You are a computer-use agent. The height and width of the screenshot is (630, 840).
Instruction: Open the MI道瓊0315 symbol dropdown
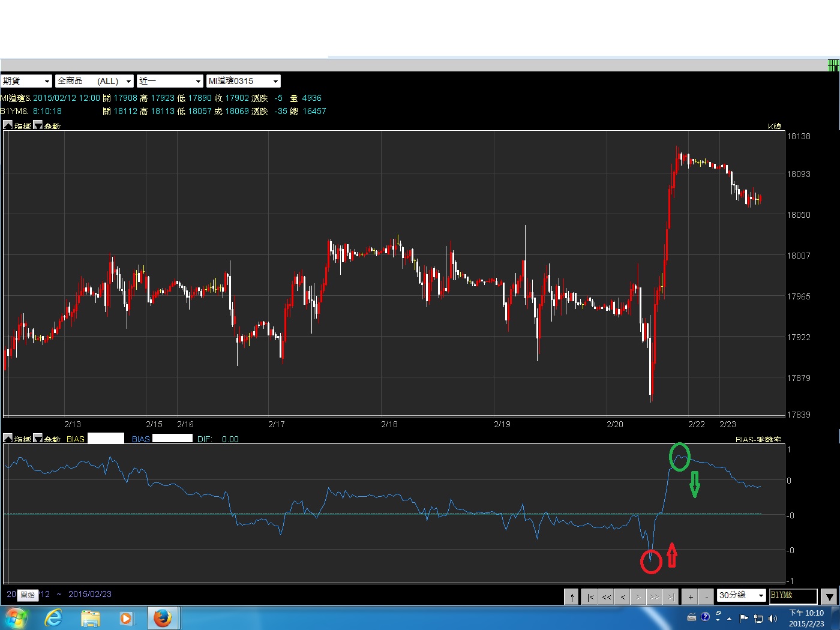(243, 81)
